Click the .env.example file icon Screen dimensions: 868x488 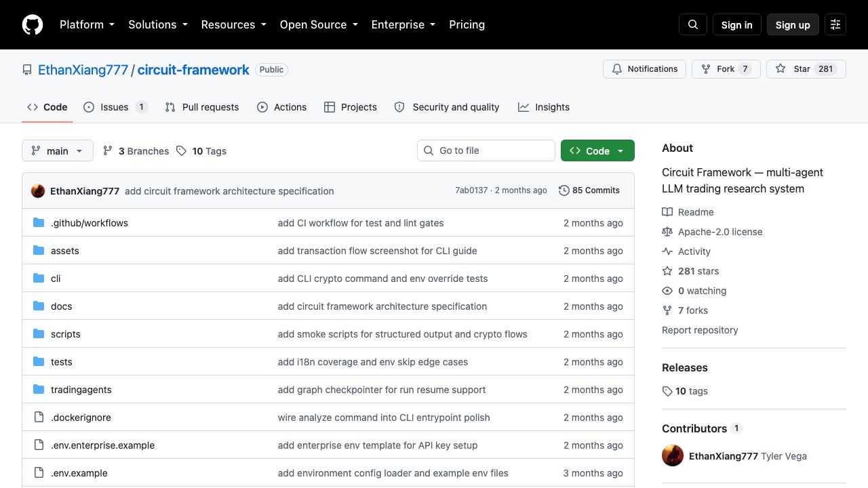[39, 473]
